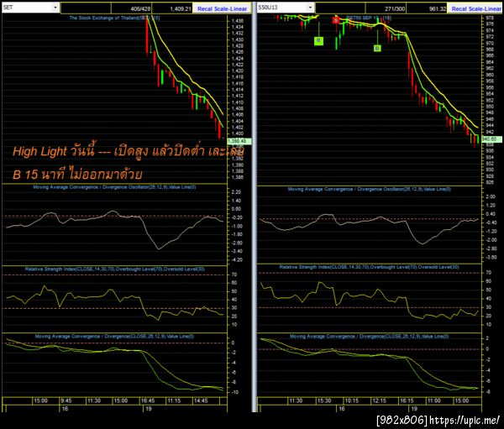Select the Stock Exchange of Thailand chart title

tap(114, 18)
